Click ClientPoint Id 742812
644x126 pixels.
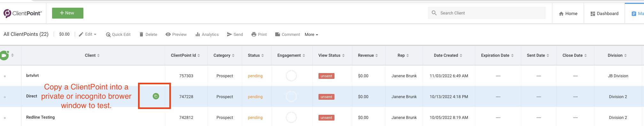pos(186,118)
